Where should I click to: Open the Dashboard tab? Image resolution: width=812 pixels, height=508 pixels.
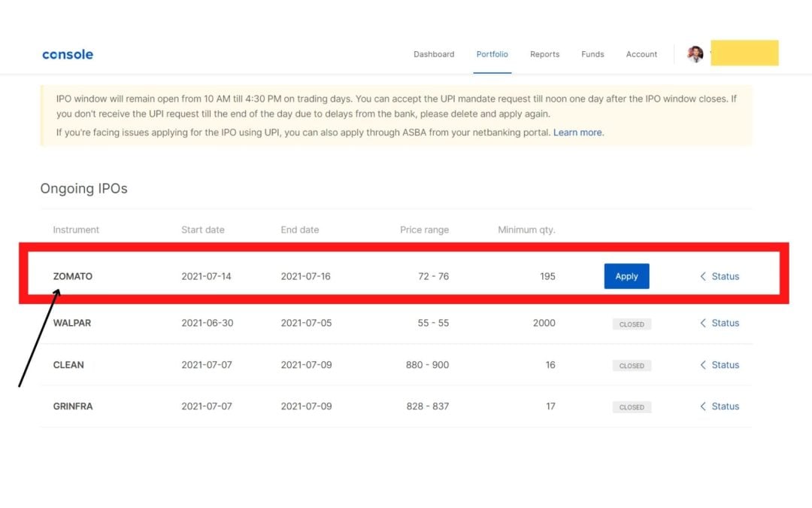pyautogui.click(x=434, y=54)
